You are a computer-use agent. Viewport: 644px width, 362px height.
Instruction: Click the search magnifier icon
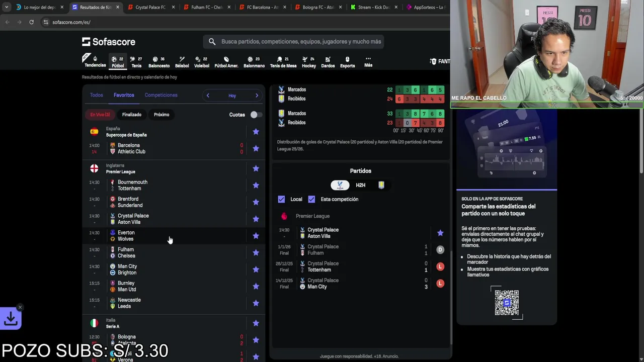click(x=212, y=42)
